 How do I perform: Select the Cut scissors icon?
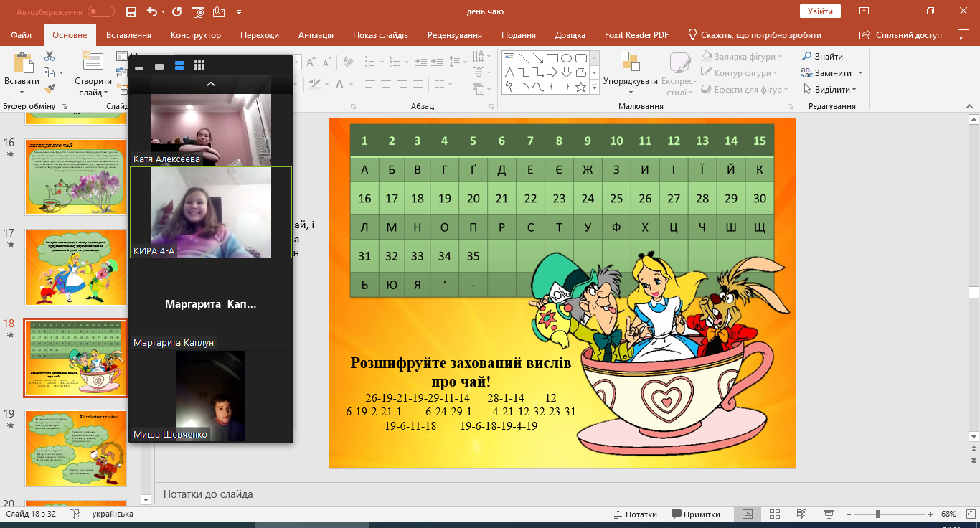50,56
